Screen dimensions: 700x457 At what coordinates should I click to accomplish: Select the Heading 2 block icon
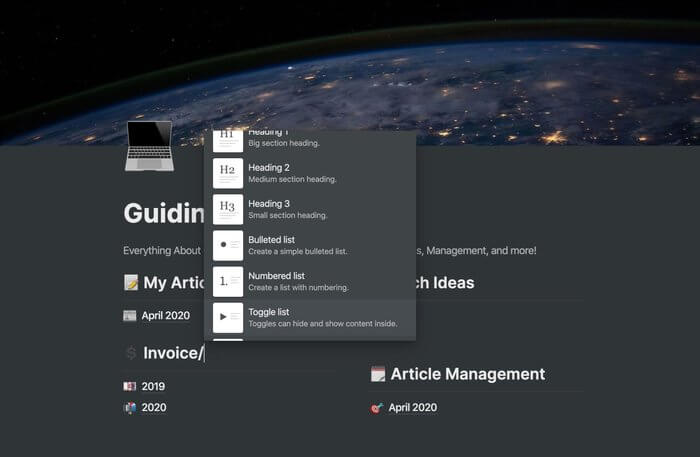(228, 173)
